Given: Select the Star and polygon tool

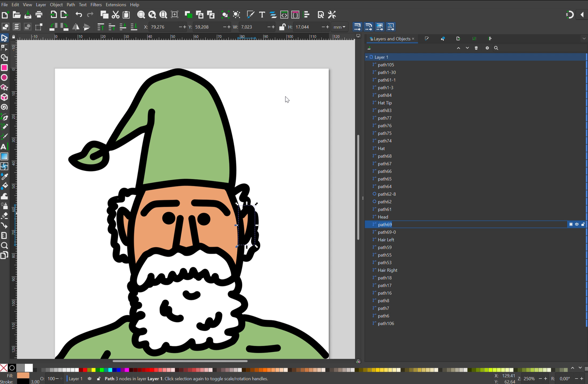Looking at the screenshot, I should point(4,87).
